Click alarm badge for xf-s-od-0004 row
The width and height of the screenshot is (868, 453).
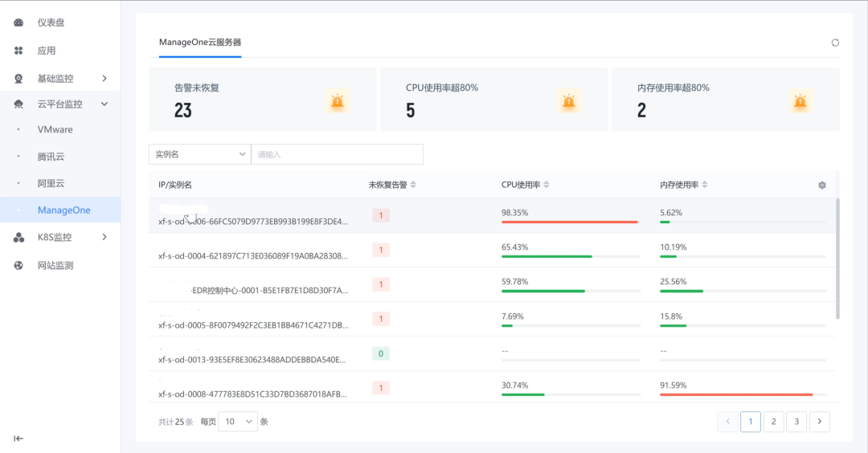(381, 250)
